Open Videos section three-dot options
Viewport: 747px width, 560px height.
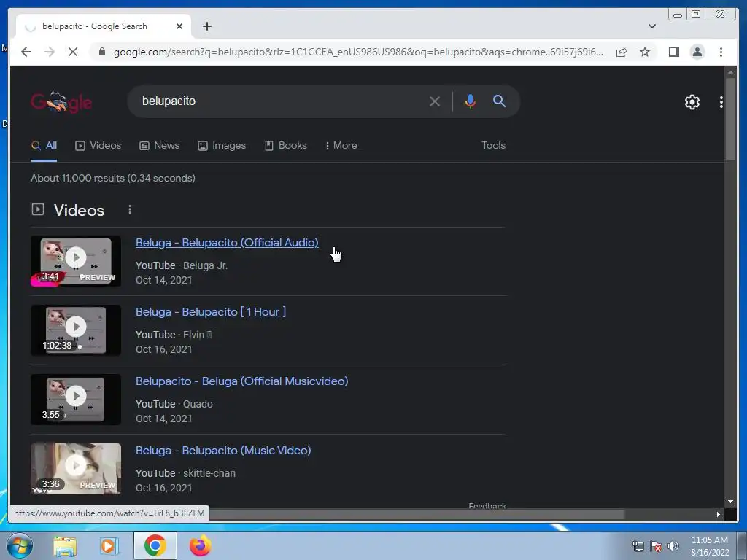130,209
